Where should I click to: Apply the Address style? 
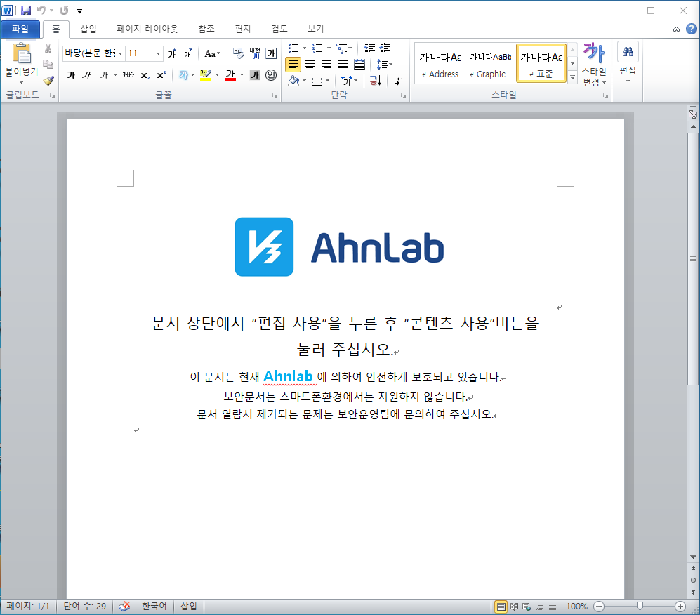[x=440, y=63]
